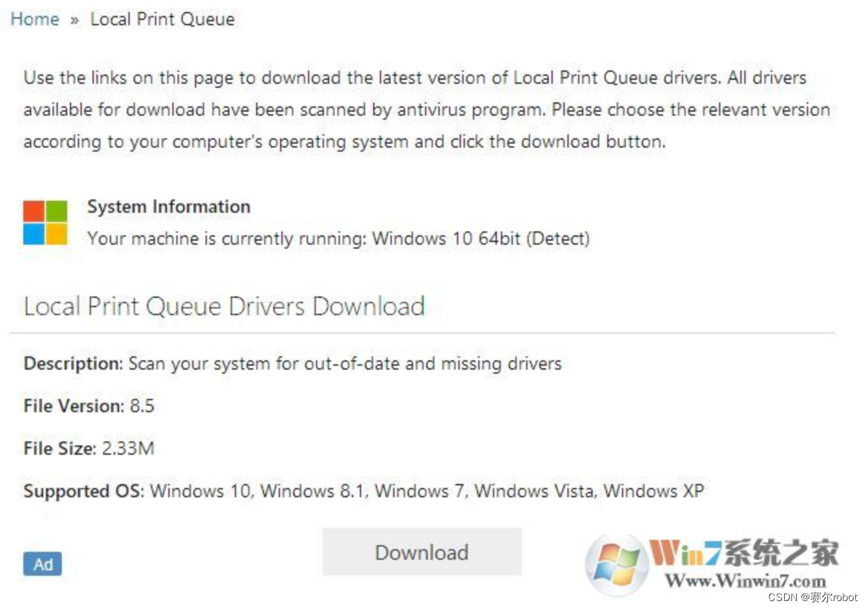
Task: Click the Www.Winwin7.com watermark text
Action: tap(745, 580)
